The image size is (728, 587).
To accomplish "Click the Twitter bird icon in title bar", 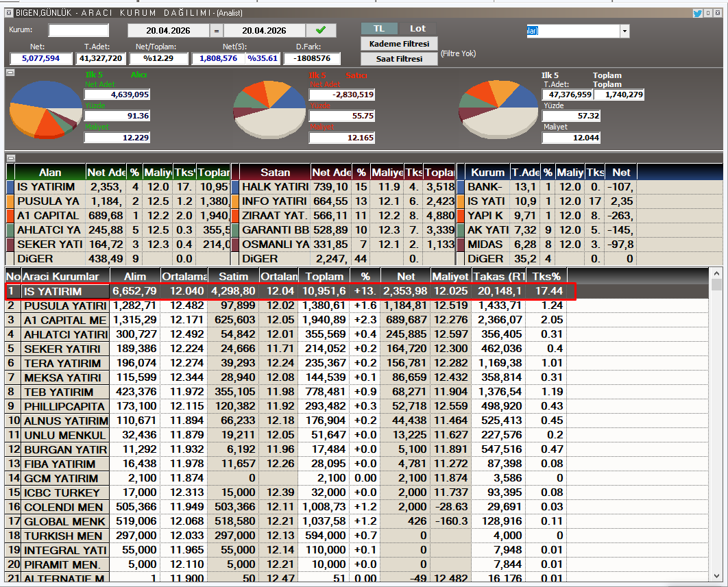I will (697, 13).
